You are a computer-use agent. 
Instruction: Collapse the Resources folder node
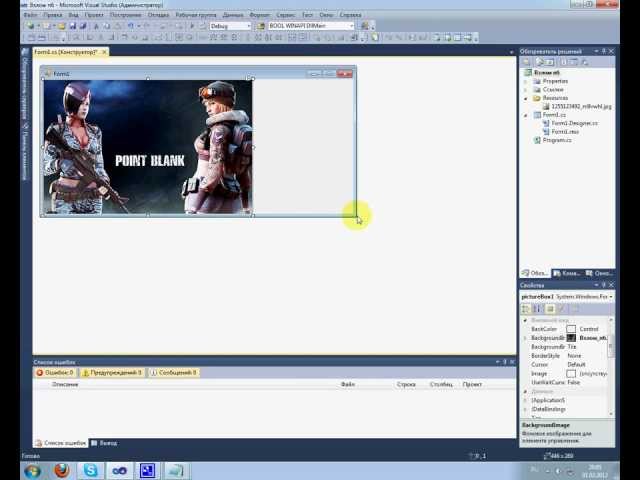tap(526, 98)
